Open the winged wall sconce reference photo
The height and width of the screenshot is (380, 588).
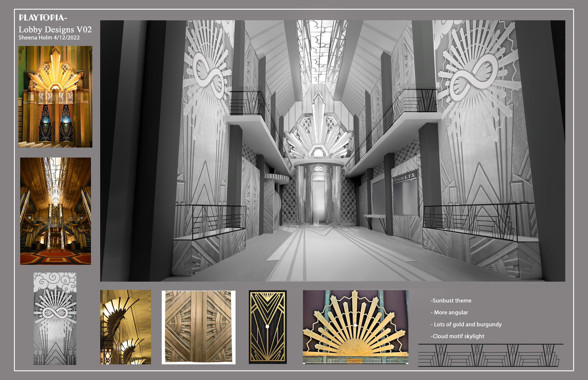tap(126, 327)
